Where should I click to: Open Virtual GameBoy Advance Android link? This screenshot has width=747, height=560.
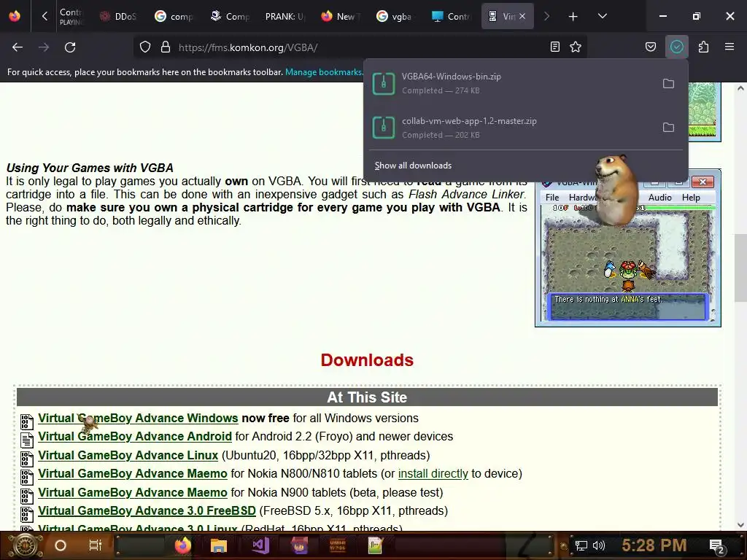(135, 436)
